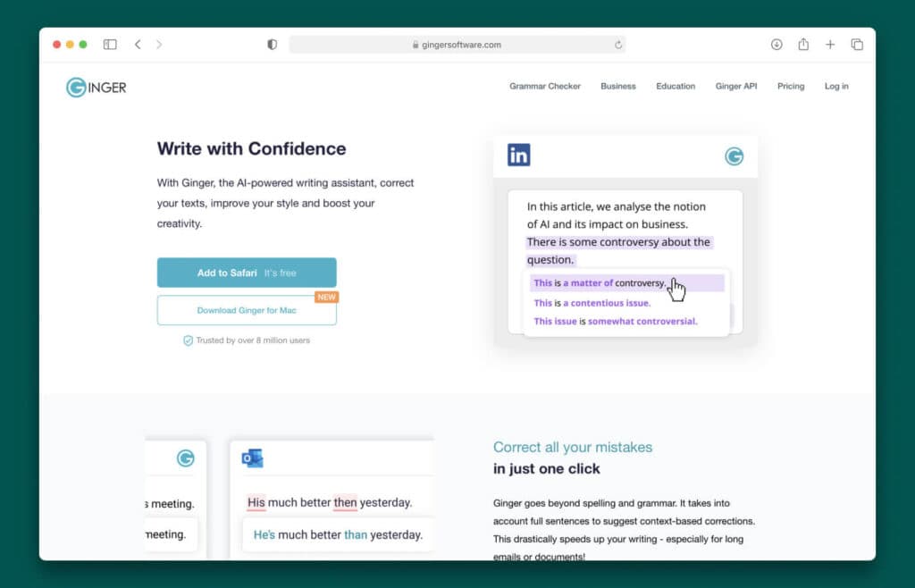Click the privacy shield icon
Viewport: 915px width, 588px height.
tap(273, 45)
